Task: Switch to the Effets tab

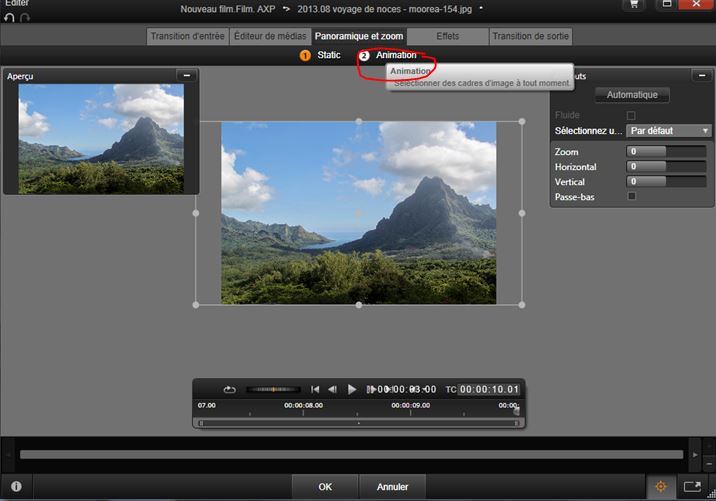Action: click(x=447, y=37)
